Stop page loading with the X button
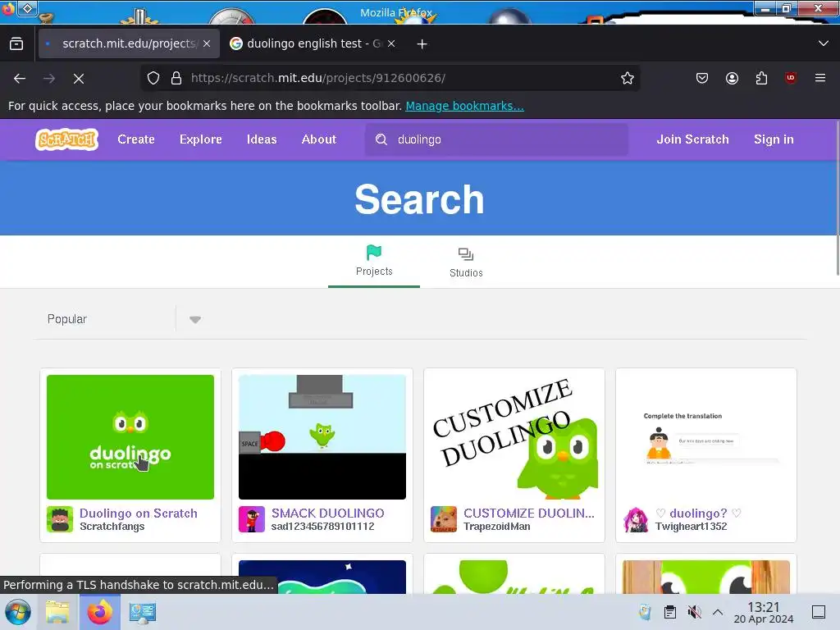Viewport: 840px width, 630px height. coord(79,78)
